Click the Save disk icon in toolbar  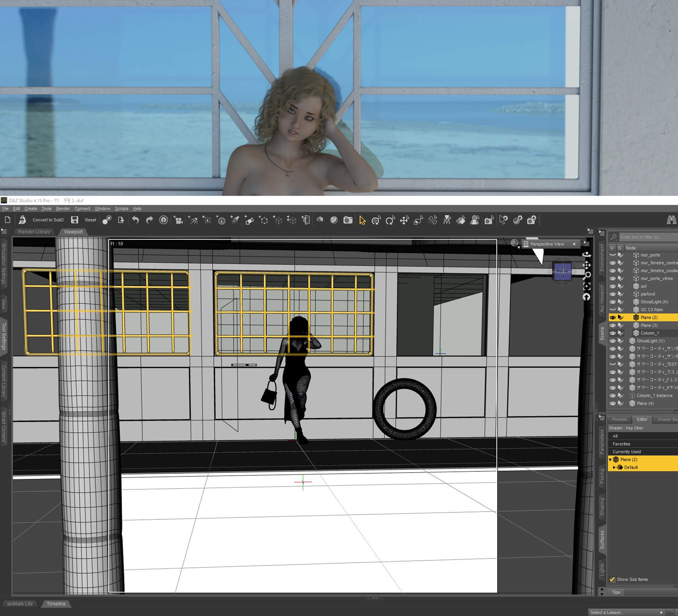[75, 220]
